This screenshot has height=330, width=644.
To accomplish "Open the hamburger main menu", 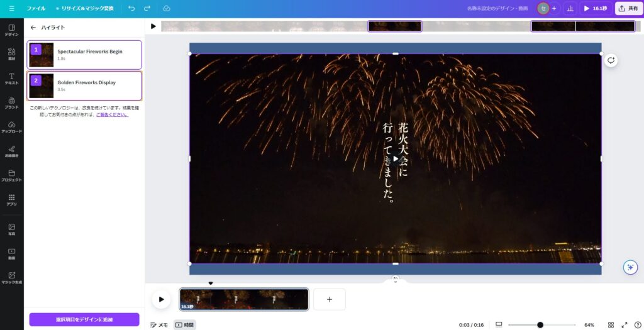I will [x=11, y=9].
